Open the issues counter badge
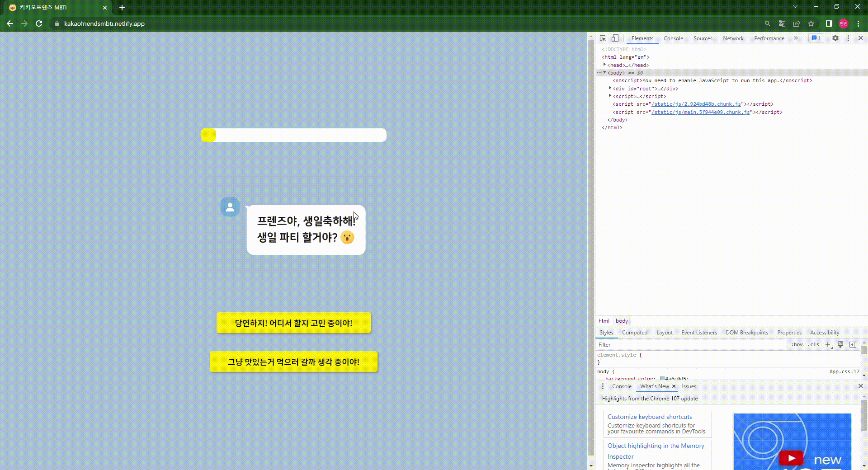The width and height of the screenshot is (868, 470). pyautogui.click(x=816, y=38)
